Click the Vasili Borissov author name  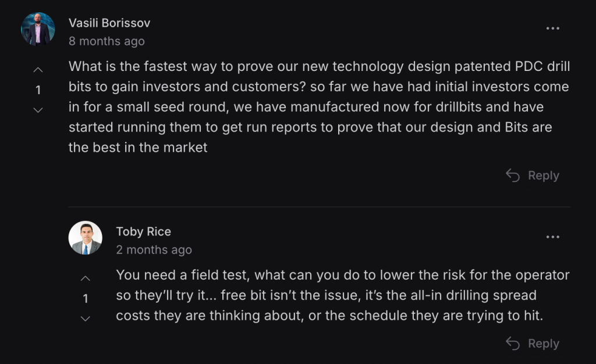tap(109, 23)
